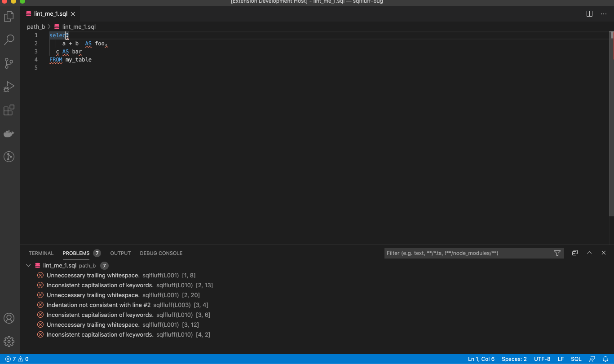The height and width of the screenshot is (364, 614).
Task: Open notifications bell in status bar
Action: [x=605, y=359]
